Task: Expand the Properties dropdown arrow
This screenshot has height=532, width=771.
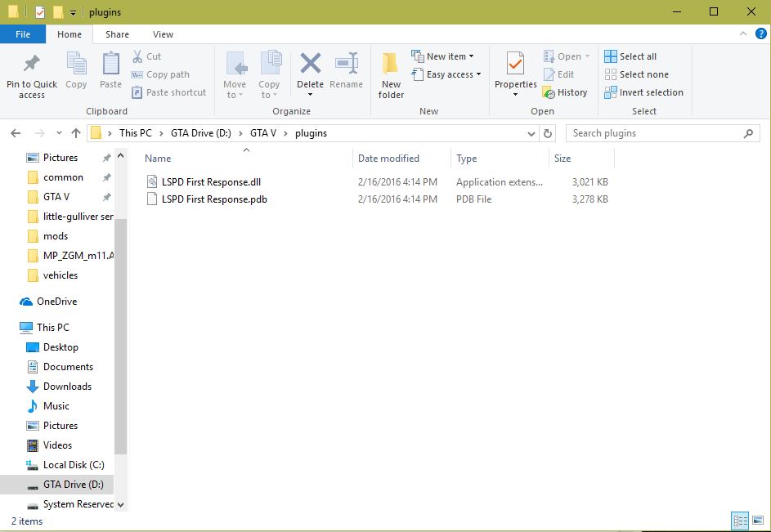Action: point(515,95)
